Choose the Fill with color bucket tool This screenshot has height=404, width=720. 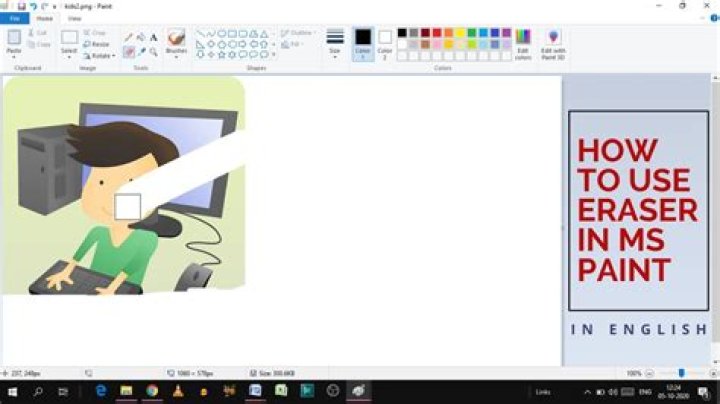[x=141, y=37]
